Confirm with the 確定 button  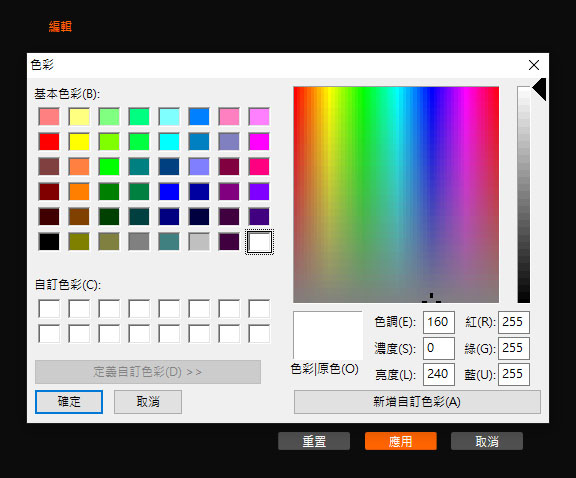tap(69, 402)
